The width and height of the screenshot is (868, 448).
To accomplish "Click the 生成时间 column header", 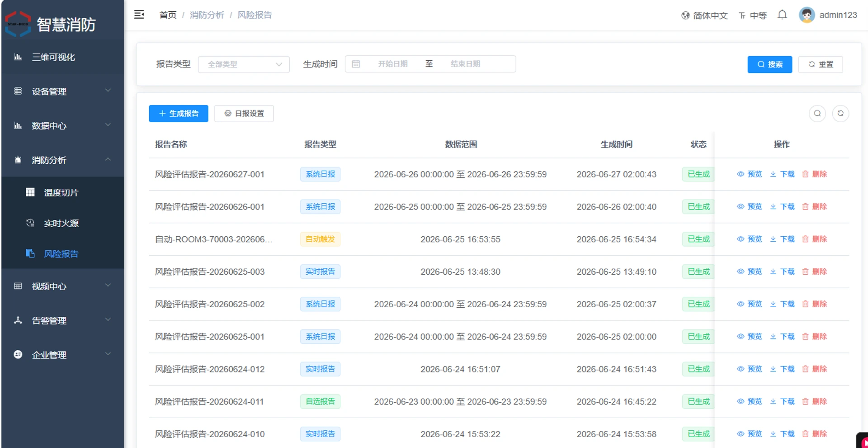I will 616,144.
